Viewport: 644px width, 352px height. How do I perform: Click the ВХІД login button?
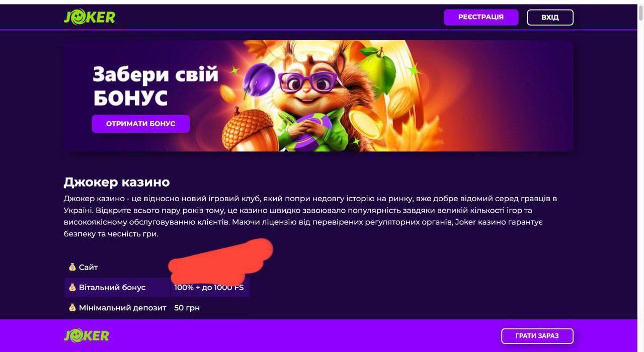coord(550,17)
